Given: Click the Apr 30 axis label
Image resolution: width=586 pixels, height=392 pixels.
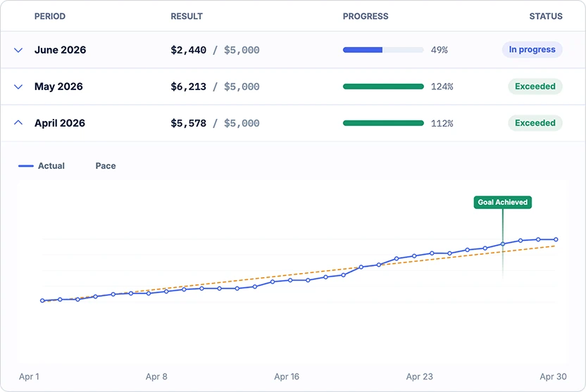Looking at the screenshot, I should click(553, 377).
